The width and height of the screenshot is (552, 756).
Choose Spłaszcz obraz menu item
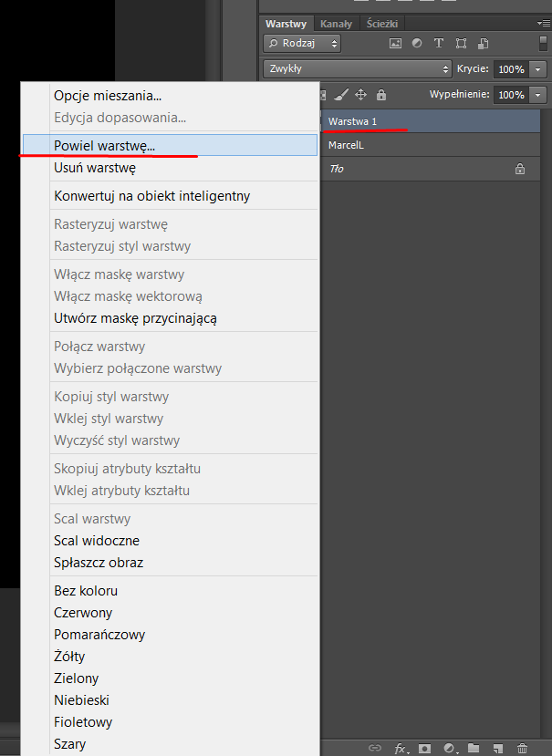tap(170, 563)
